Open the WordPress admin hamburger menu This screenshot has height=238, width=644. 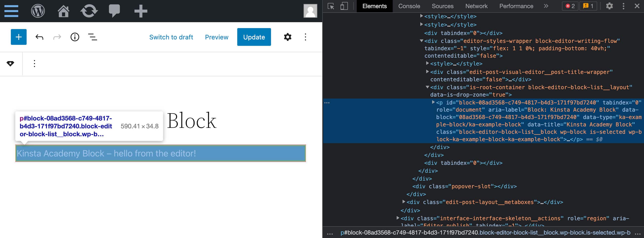(x=11, y=11)
